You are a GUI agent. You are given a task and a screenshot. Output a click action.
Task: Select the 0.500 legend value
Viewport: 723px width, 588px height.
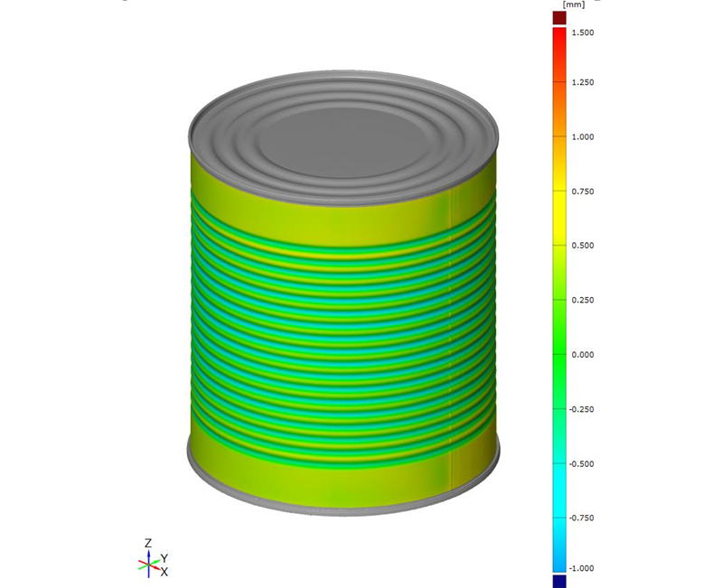click(583, 246)
